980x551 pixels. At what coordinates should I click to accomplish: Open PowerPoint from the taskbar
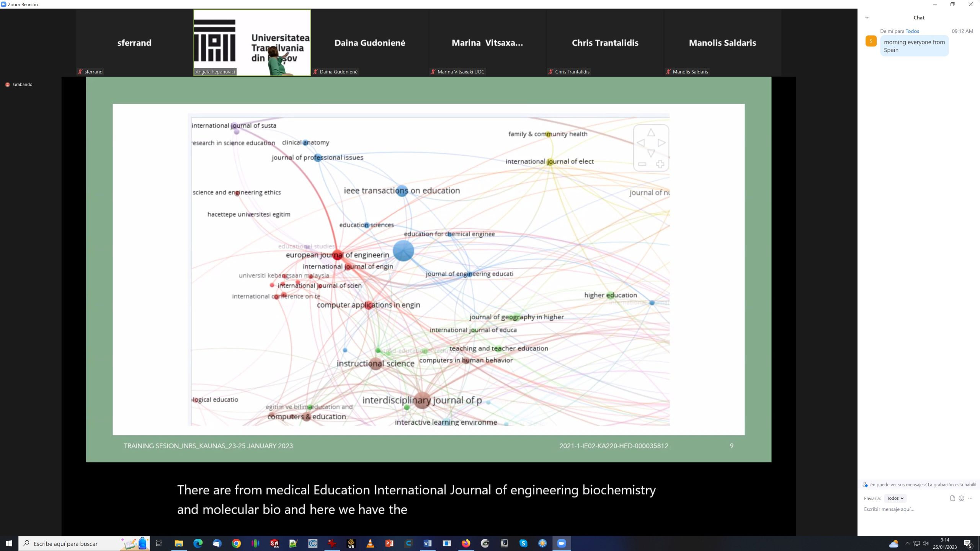[389, 543]
